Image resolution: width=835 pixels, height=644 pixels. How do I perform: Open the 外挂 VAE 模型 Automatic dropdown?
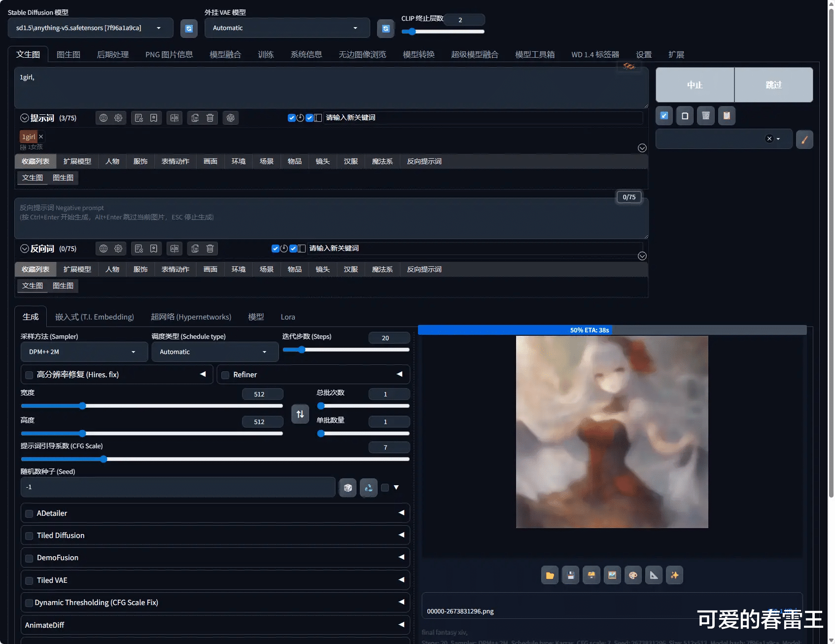[x=287, y=28]
